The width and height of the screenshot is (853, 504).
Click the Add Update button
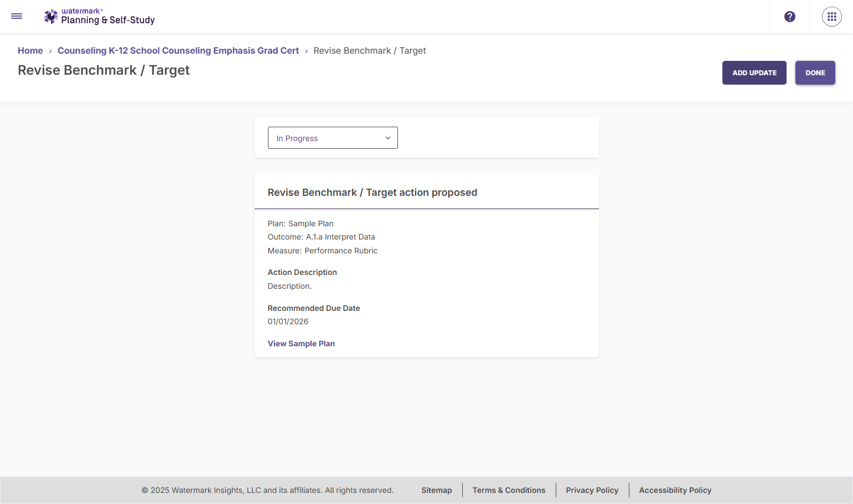tap(754, 72)
